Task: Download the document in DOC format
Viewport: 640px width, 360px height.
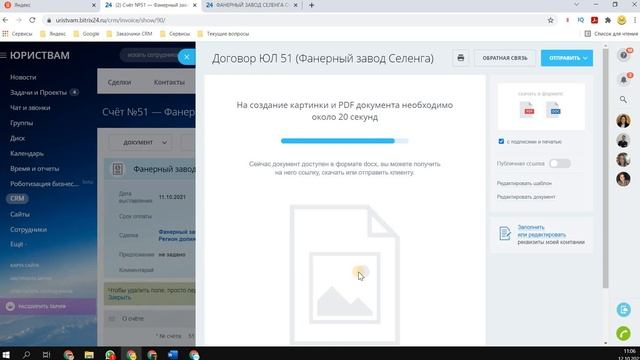Action: pyautogui.click(x=553, y=110)
